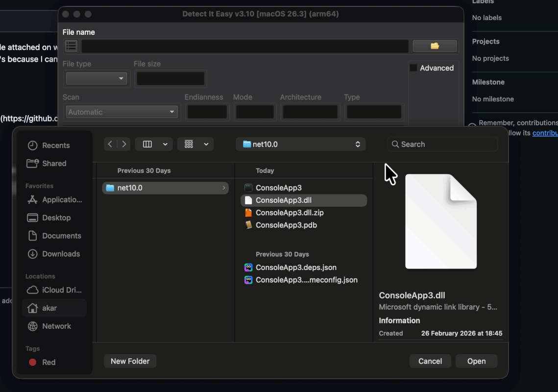
Task: Go back in the file dialog
Action: tap(110, 144)
